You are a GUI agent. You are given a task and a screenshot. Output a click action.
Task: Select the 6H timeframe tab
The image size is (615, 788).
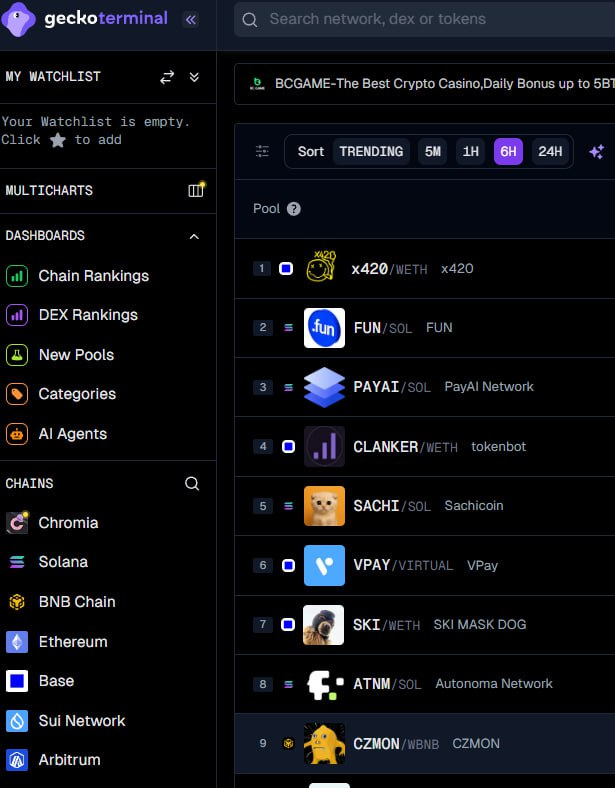(508, 151)
